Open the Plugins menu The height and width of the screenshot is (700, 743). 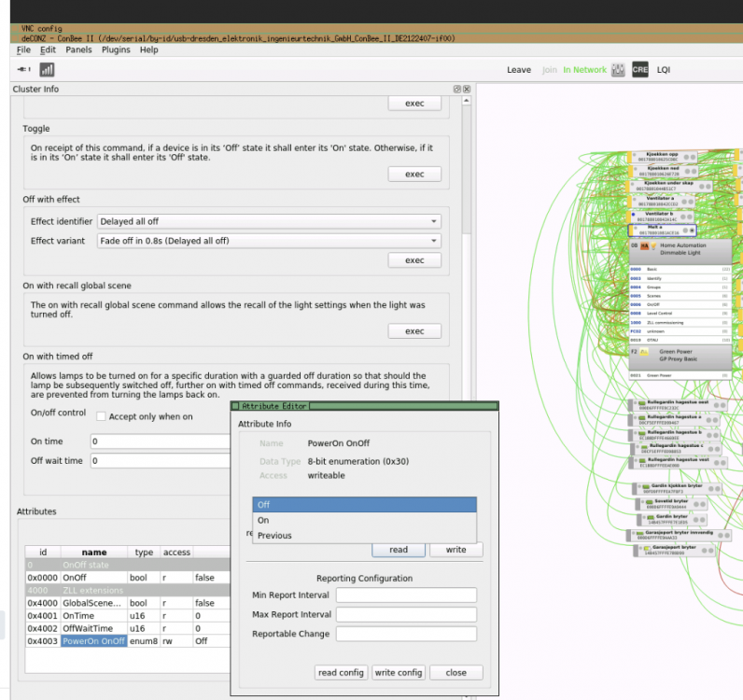pyautogui.click(x=116, y=49)
